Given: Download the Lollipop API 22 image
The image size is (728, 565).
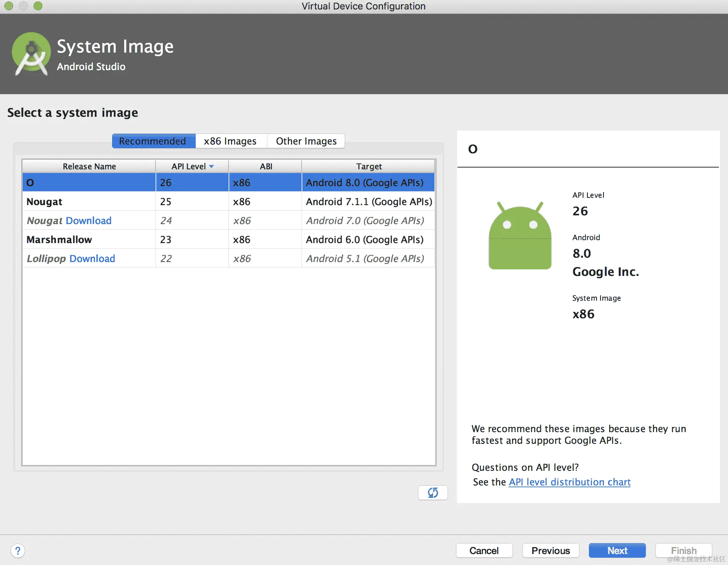Looking at the screenshot, I should pyautogui.click(x=92, y=259).
